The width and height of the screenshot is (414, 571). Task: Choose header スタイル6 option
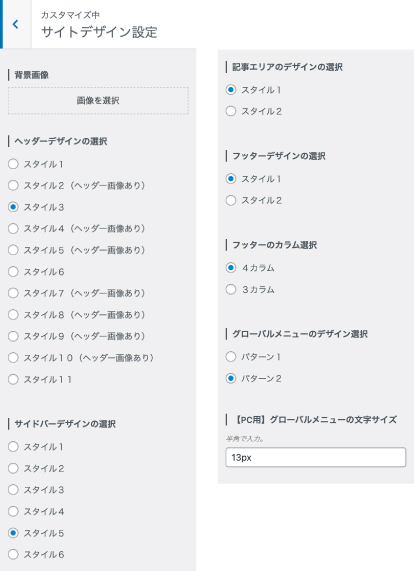click(x=13, y=271)
